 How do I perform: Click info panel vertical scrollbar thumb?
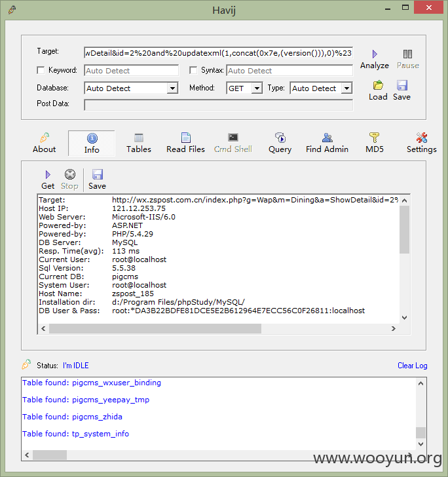click(405, 230)
